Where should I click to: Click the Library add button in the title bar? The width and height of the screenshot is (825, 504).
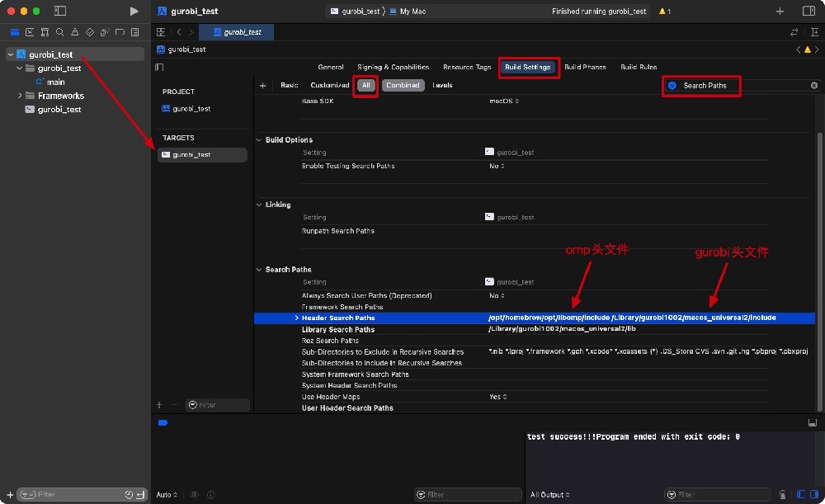(780, 11)
